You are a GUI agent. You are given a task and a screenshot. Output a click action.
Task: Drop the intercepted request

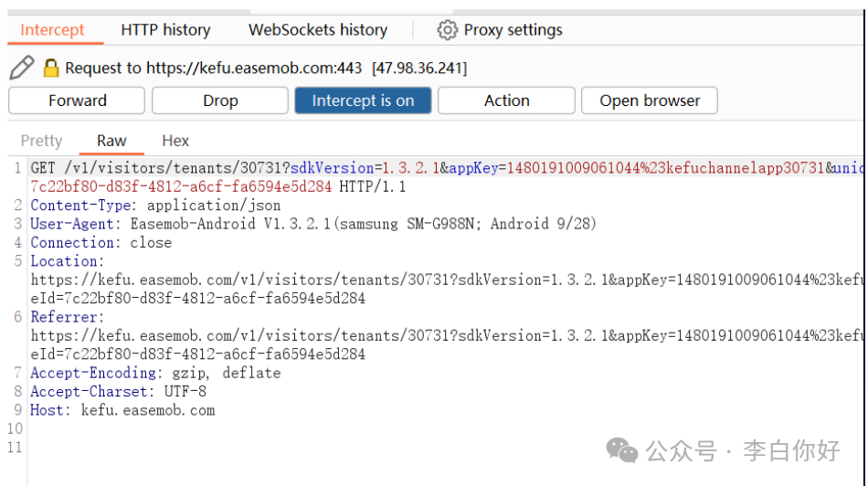click(x=220, y=100)
